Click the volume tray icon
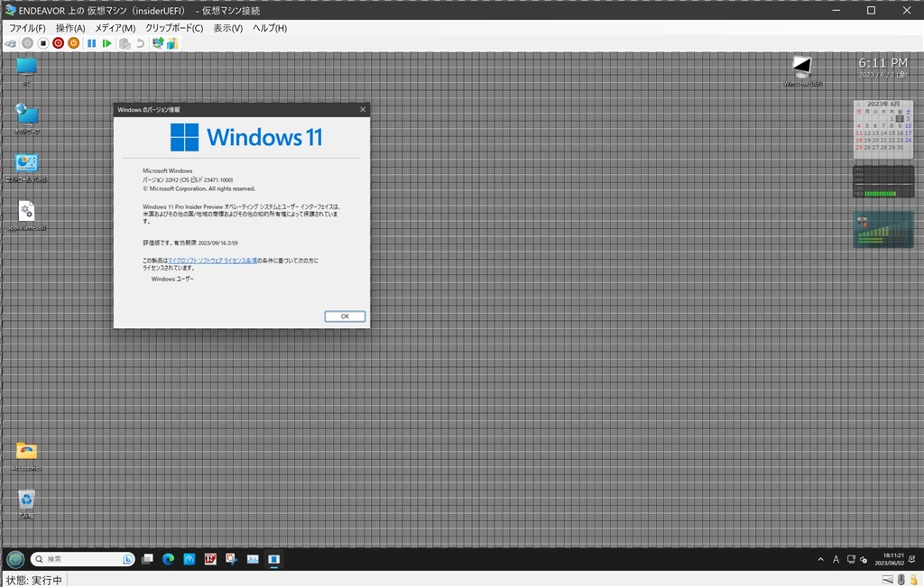Screen dimensions: 924x587 click(x=864, y=559)
